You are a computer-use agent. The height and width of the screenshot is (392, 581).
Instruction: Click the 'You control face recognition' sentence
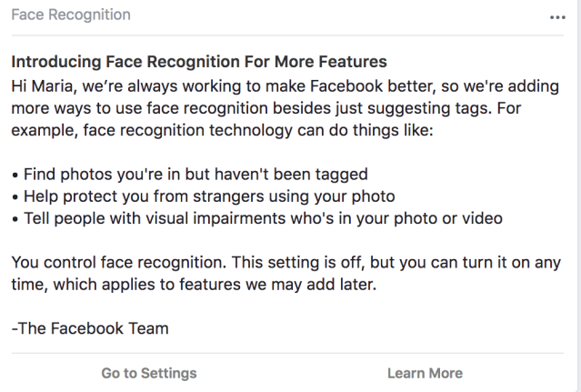tap(119, 262)
